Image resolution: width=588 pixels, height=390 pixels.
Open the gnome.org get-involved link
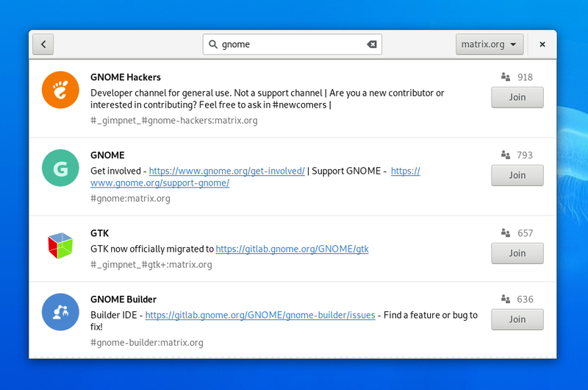pyautogui.click(x=227, y=171)
